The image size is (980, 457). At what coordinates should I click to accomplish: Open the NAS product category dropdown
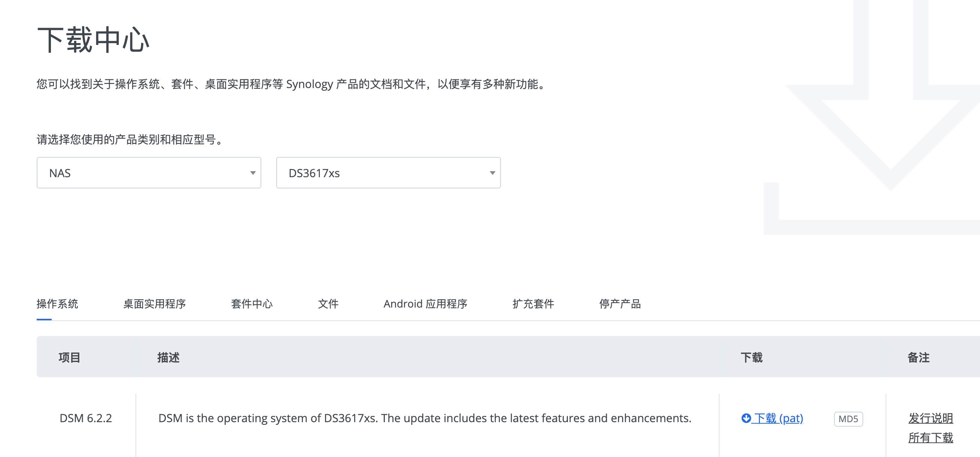[x=149, y=173]
